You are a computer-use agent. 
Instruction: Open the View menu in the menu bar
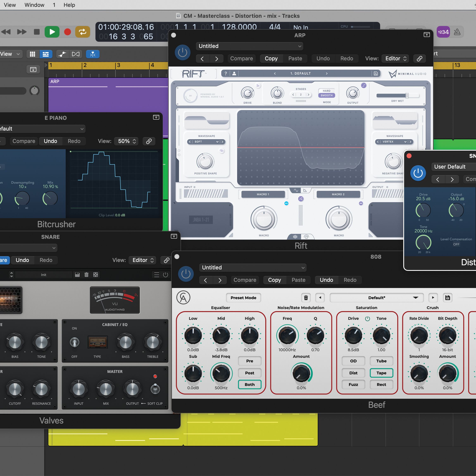(x=10, y=5)
